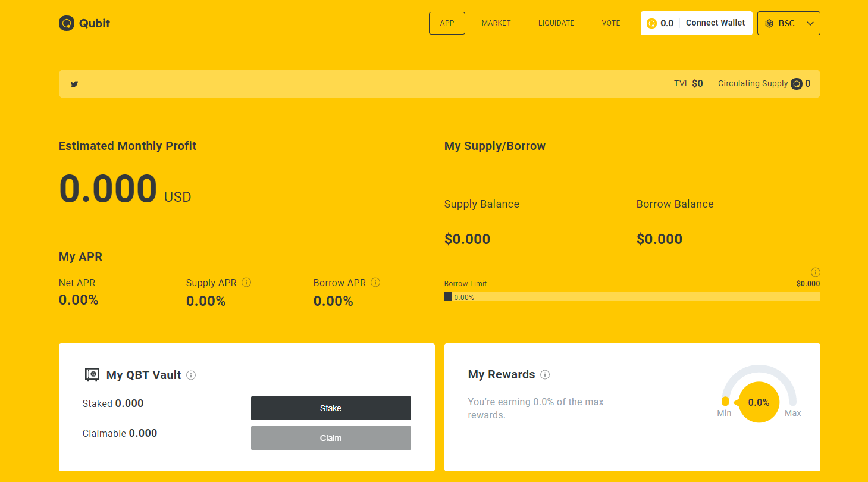The image size is (868, 482).
Task: Click the Borrow APR info icon
Action: click(x=375, y=283)
